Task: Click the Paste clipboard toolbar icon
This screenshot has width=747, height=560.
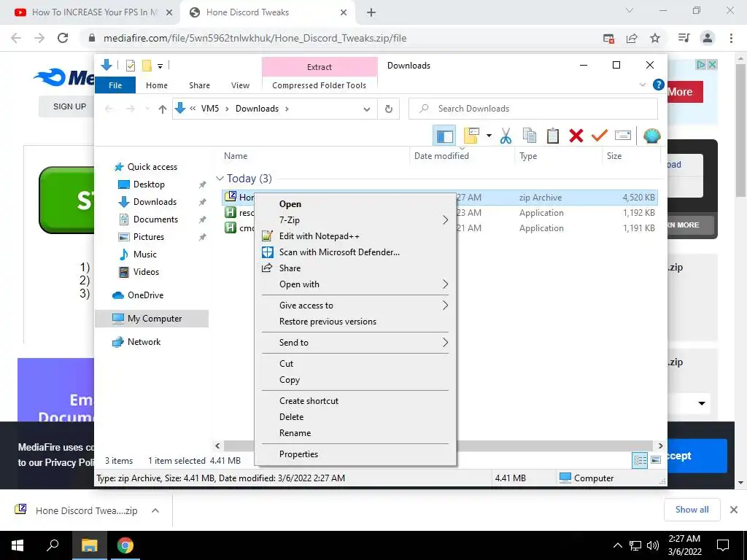Action: coord(553,136)
